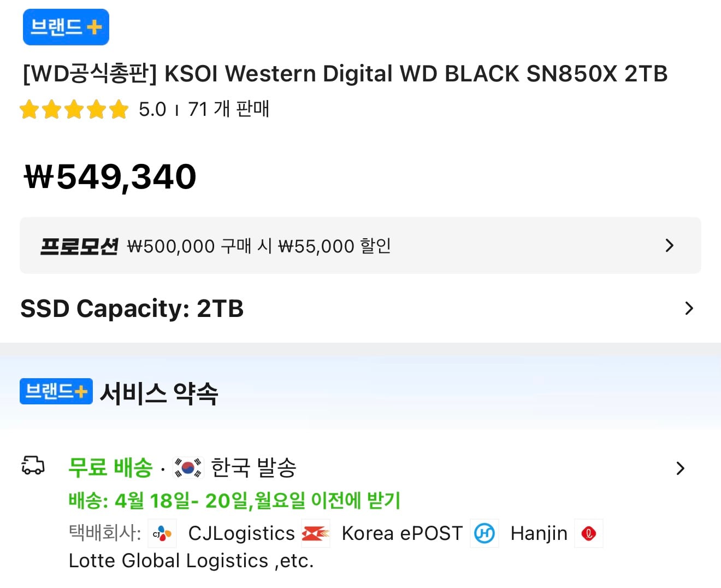This screenshot has width=721, height=588.
Task: Tap the 무료 배송 free shipping label
Action: click(110, 468)
